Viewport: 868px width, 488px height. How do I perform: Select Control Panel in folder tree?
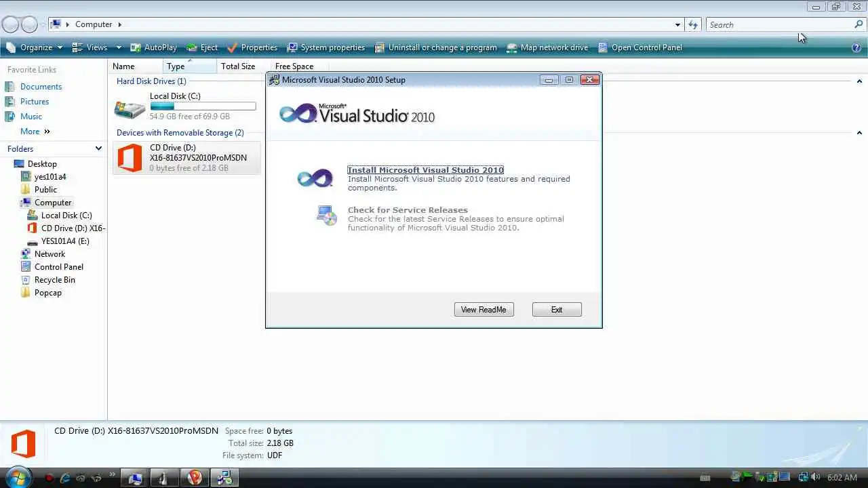coord(58,267)
